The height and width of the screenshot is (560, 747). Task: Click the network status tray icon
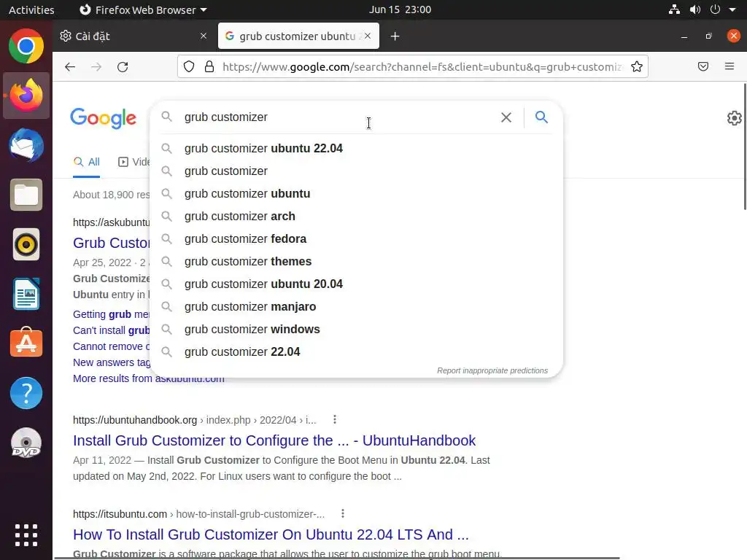pos(674,9)
